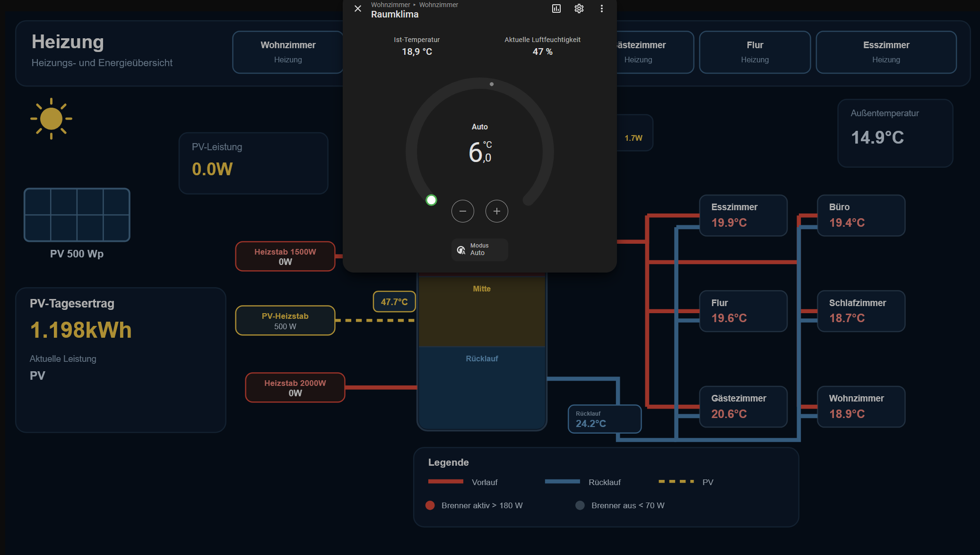
Task: Open the Esszimmer Heizung tab
Action: pos(886,52)
